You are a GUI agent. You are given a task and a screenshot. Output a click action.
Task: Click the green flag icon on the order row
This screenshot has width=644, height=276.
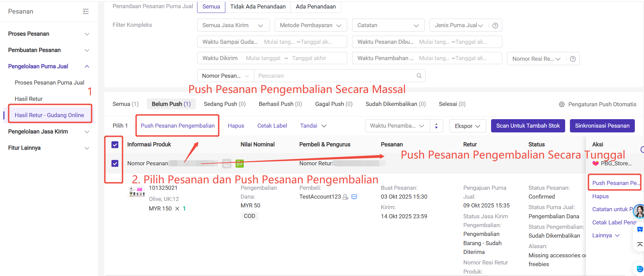240,164
